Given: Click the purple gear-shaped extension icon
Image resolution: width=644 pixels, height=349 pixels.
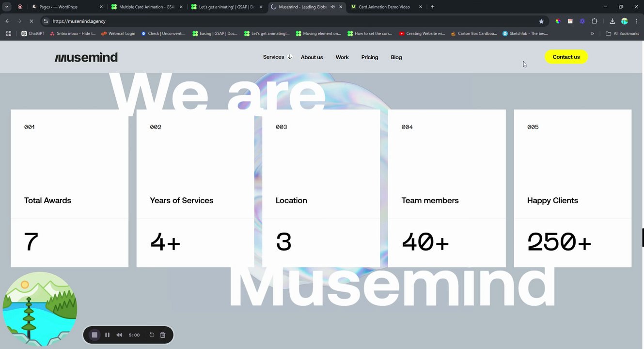Looking at the screenshot, I should (582, 21).
